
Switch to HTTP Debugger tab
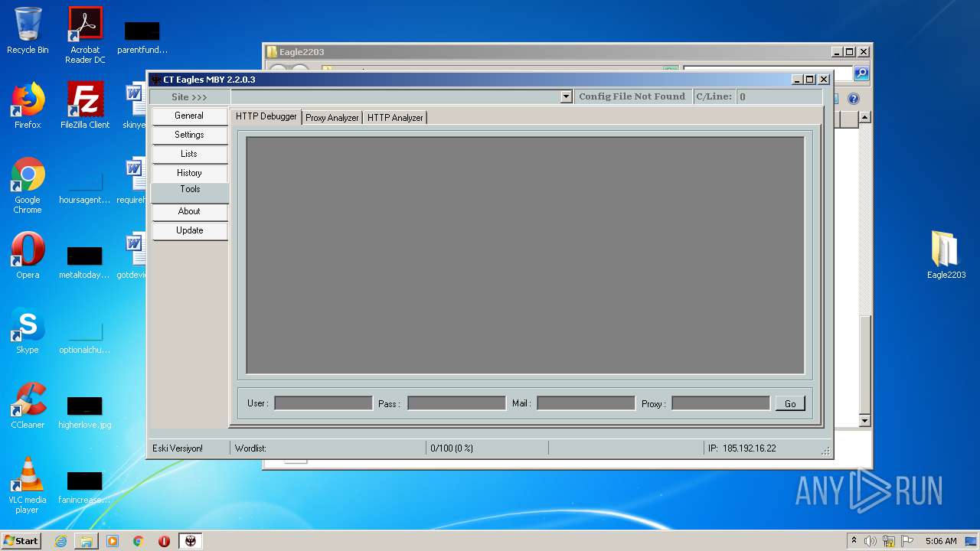266,116
